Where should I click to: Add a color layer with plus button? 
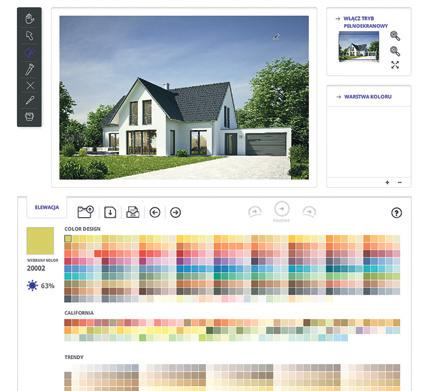click(387, 182)
